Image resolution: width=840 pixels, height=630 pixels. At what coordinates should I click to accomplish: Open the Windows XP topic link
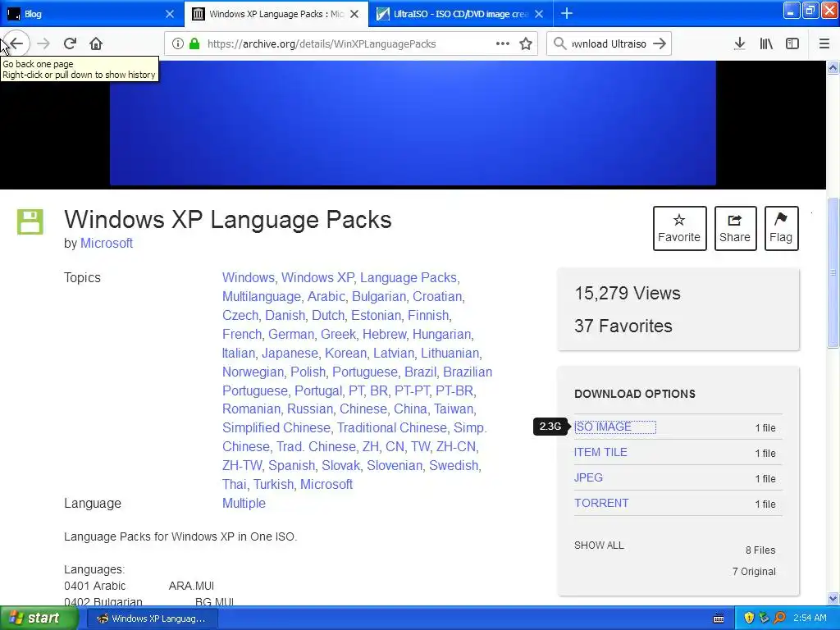[317, 277]
